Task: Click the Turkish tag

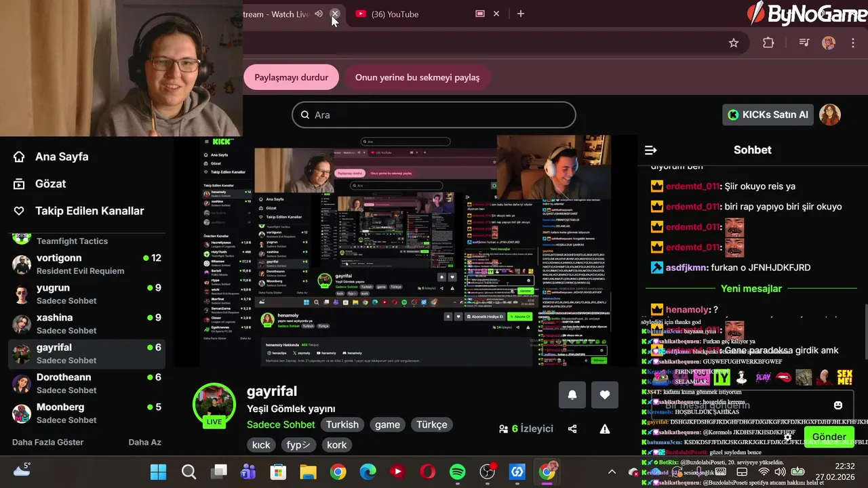Action: pyautogui.click(x=342, y=424)
